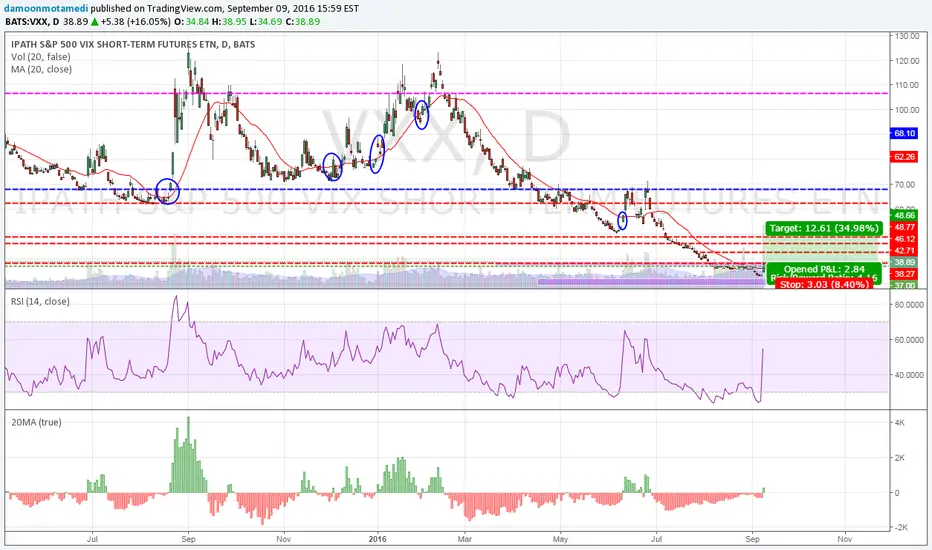Screen dimensions: 932x550
Task: Click the 20MA (true) pane legend
Action: (x=36, y=422)
